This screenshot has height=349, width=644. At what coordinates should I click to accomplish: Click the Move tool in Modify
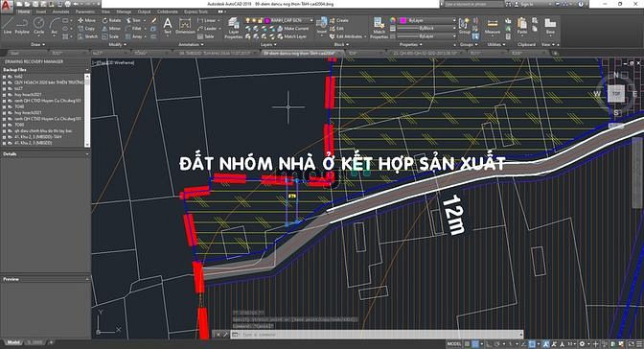click(86, 20)
